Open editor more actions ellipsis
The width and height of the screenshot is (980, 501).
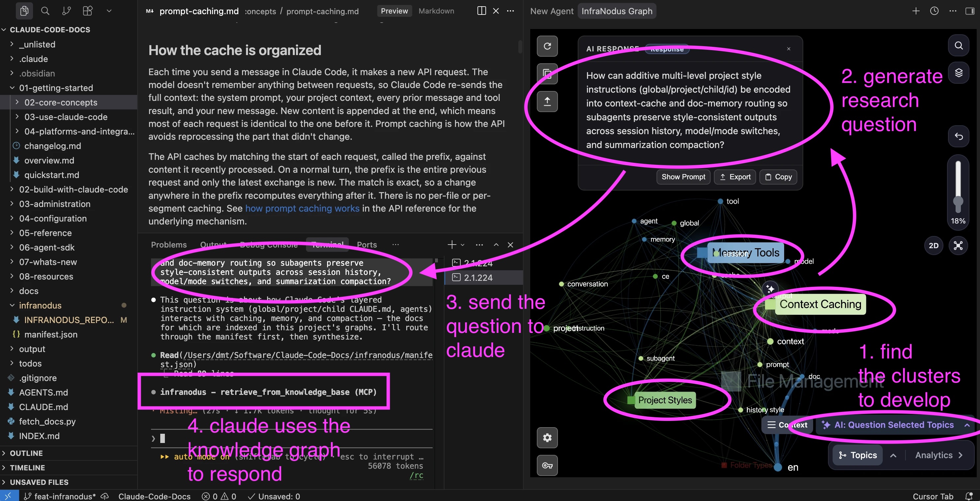pos(510,11)
